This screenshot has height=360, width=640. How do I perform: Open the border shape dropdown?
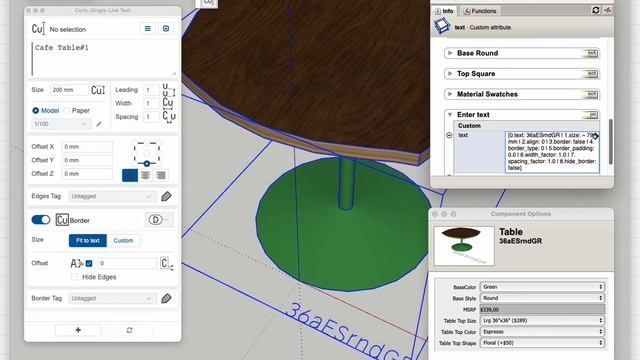[x=159, y=220]
